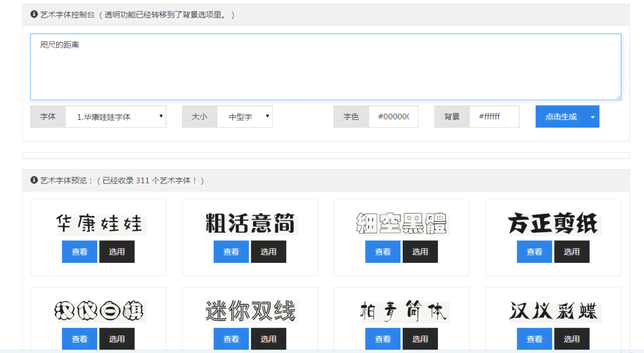
Task: Click the 背景 label box
Action: [x=452, y=117]
